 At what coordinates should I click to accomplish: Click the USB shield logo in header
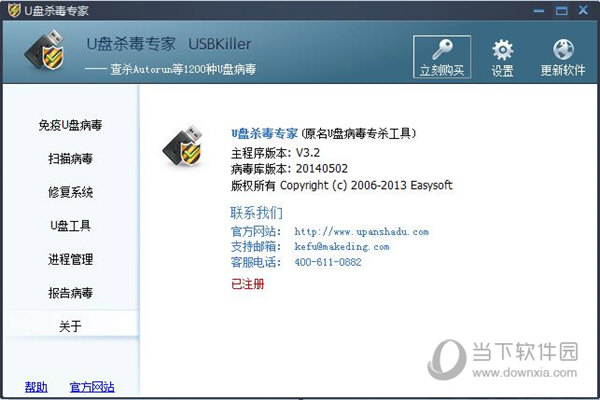(x=45, y=51)
